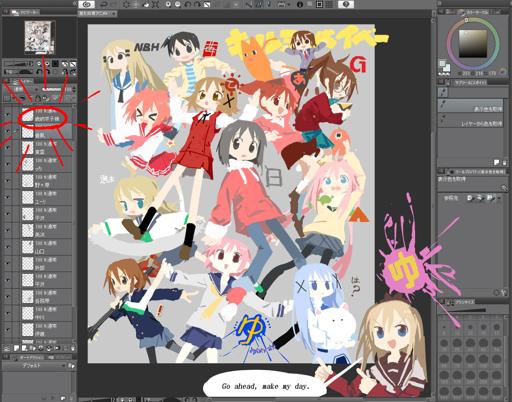Click the highlighted eye icon in the top toolbar

coord(86,4)
